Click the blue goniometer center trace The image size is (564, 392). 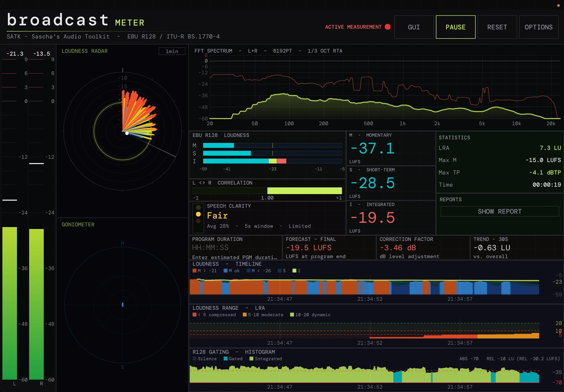[x=123, y=305]
